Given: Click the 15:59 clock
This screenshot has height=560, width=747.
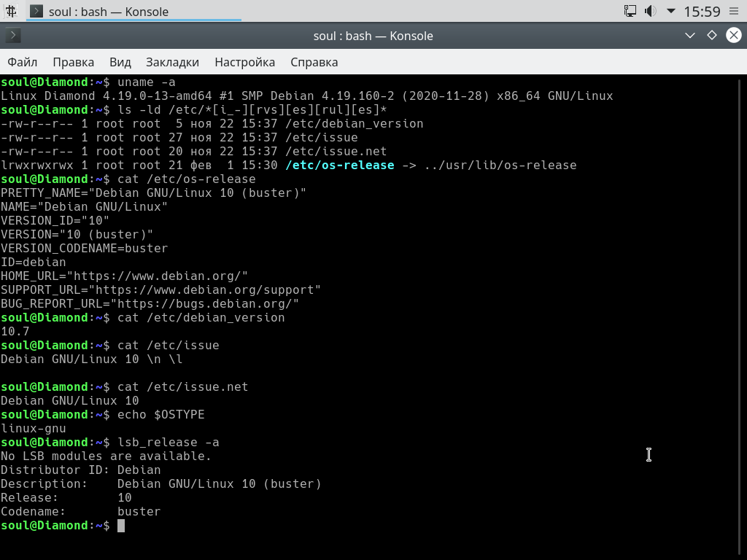Looking at the screenshot, I should (702, 12).
